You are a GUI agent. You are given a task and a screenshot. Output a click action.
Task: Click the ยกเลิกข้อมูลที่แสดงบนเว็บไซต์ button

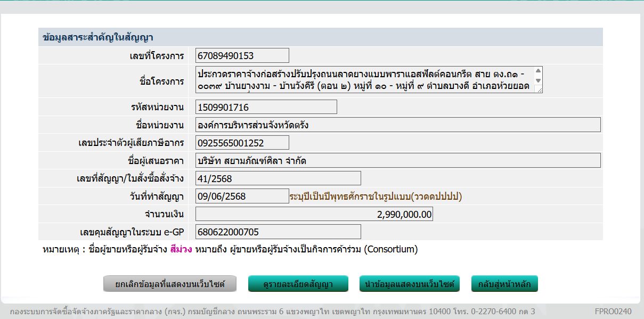(170, 284)
